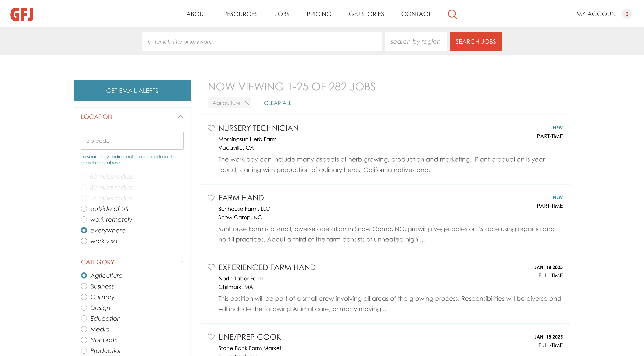Open the search by region field
The image size is (644, 356).
(415, 42)
